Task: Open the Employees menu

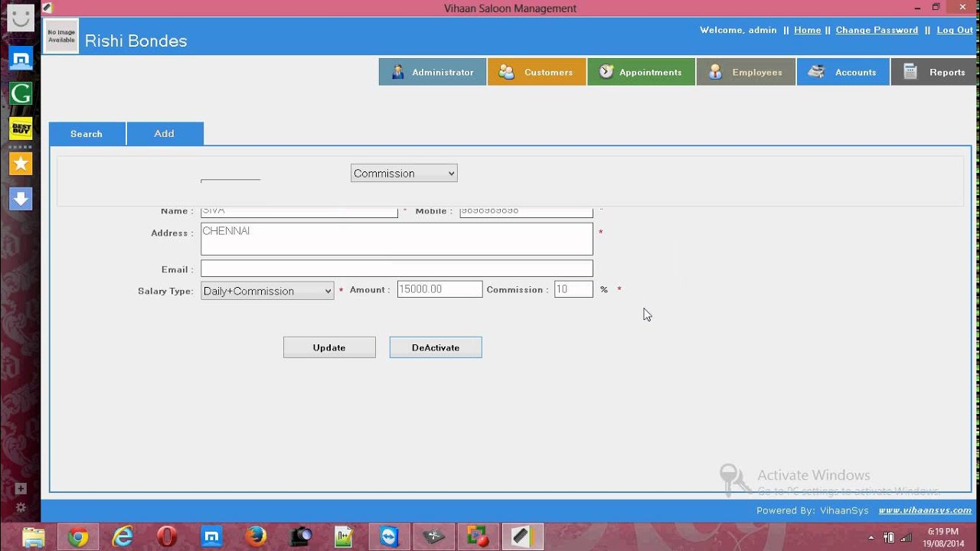Action: 746,72
